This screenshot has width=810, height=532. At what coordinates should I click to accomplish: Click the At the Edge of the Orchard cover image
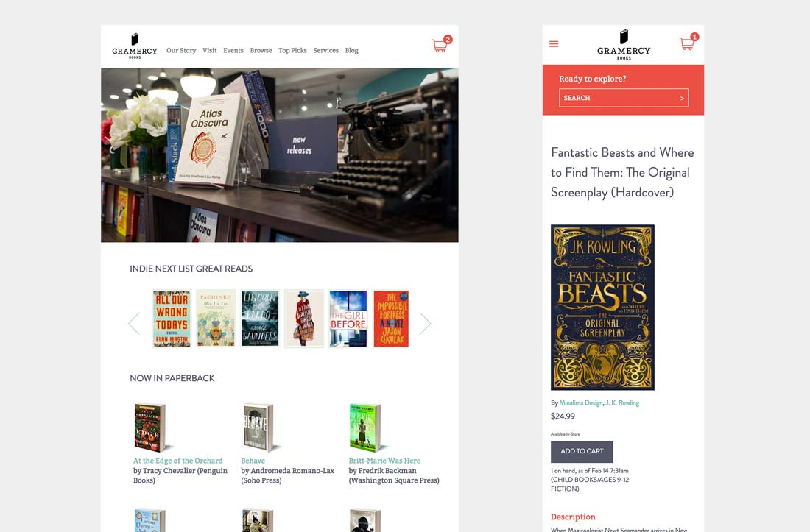click(150, 428)
